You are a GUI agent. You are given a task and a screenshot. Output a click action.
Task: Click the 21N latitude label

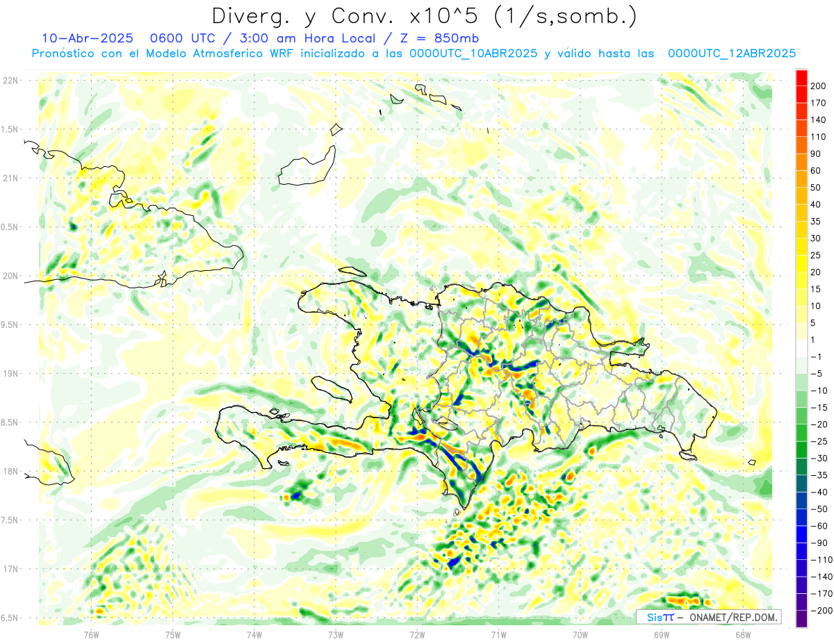coord(10,179)
